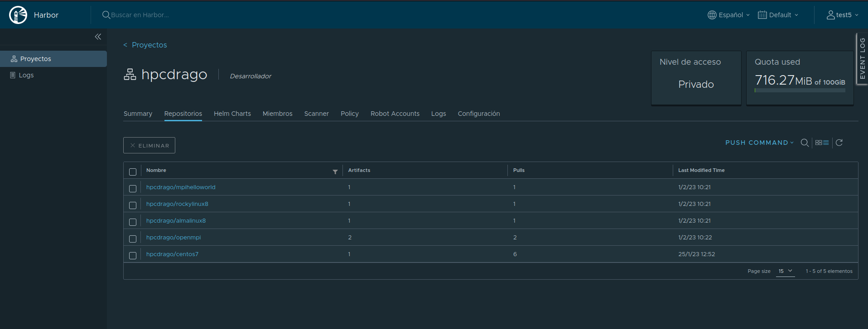Image resolution: width=868 pixels, height=329 pixels.
Task: Click the Pulls column header
Action: 519,170
